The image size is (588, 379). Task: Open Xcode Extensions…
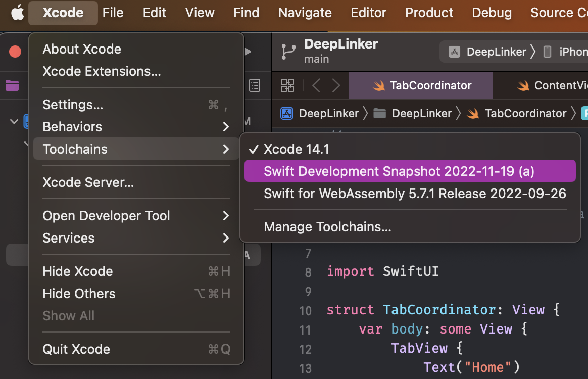click(136, 71)
